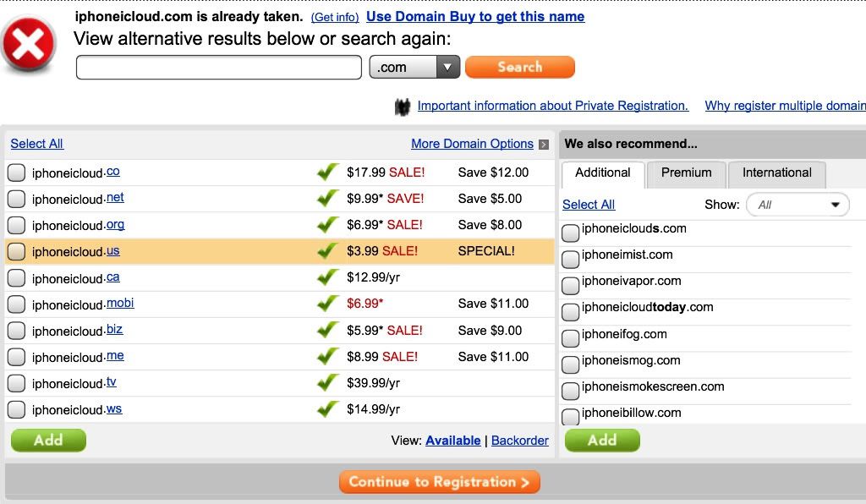866x504 pixels.
Task: Click green checkmark for iphoneicloud.co
Action: (328, 172)
